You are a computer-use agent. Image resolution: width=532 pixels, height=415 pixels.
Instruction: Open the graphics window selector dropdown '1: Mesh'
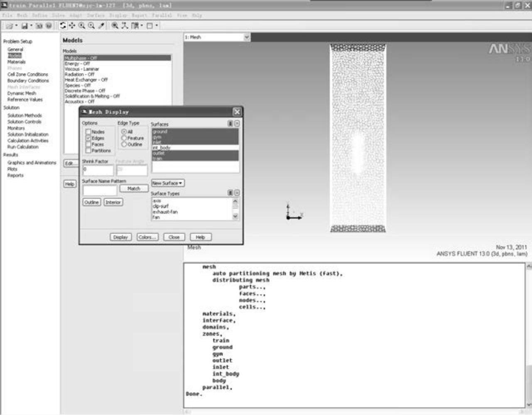coord(247,37)
